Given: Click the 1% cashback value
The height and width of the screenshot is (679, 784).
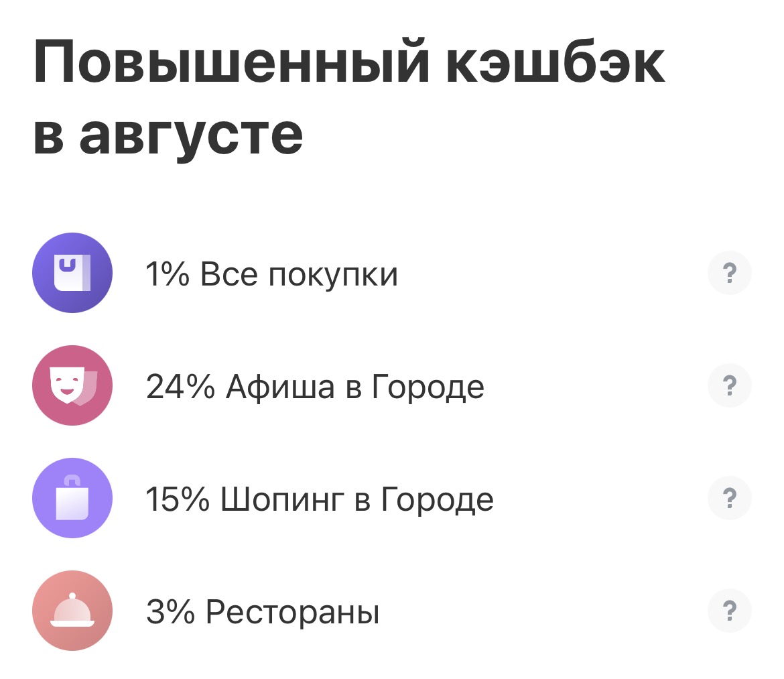Looking at the screenshot, I should 168,274.
